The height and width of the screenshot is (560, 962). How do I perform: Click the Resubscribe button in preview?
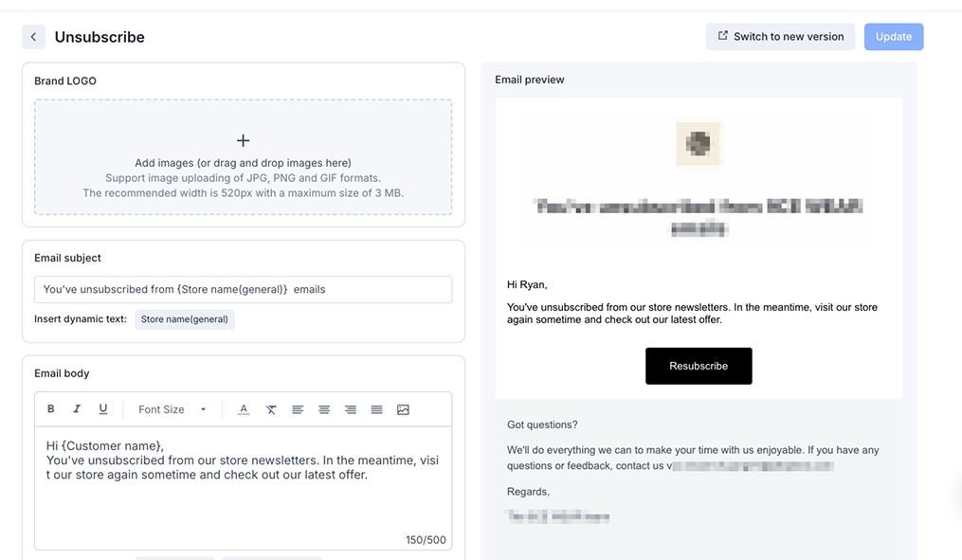click(x=699, y=366)
